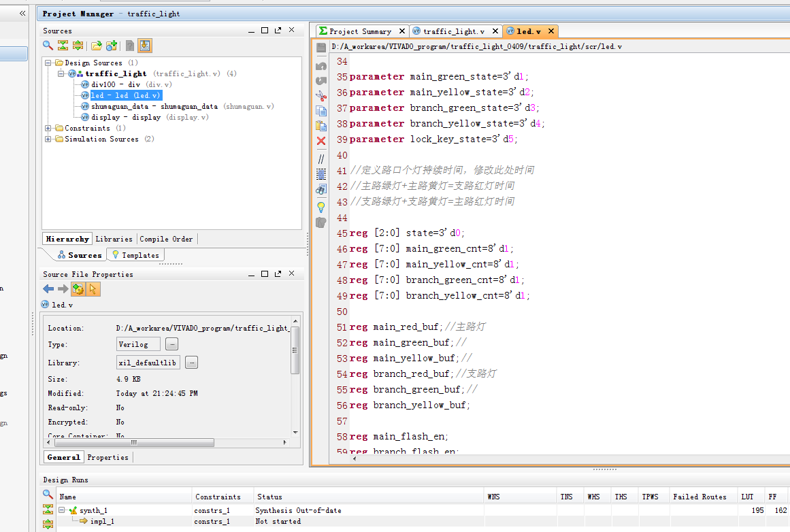
Task: Open find in file binoculars icon
Action: pyautogui.click(x=321, y=189)
